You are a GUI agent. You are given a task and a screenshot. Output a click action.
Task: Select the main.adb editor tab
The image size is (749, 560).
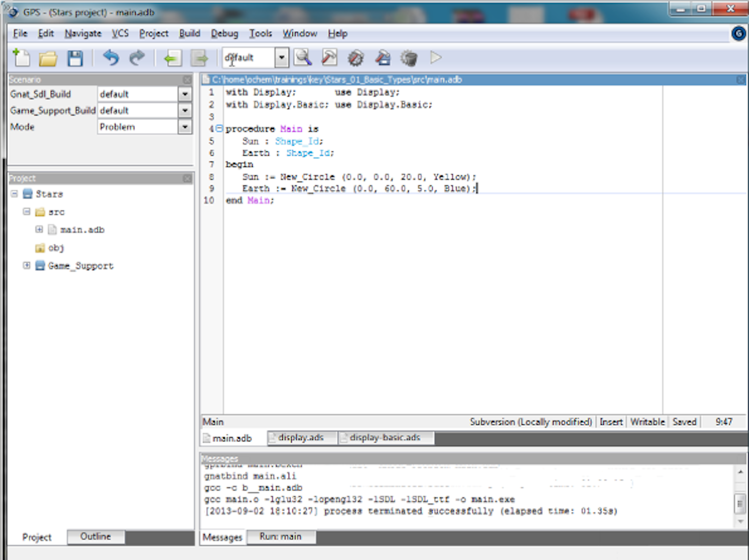coord(233,438)
